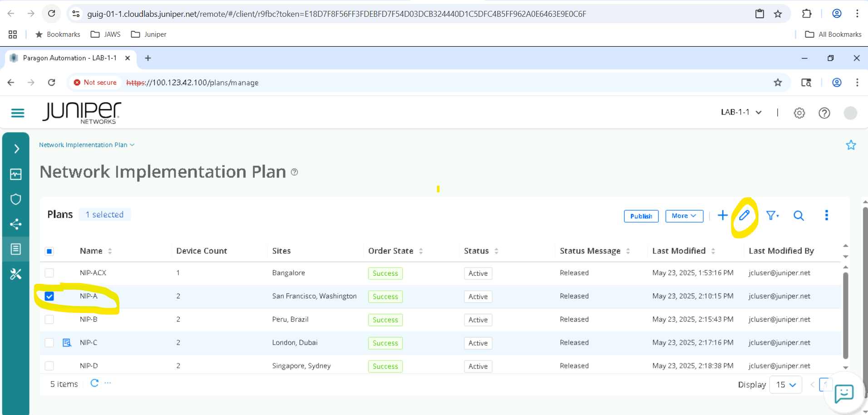Expand the More dropdown button

click(x=684, y=216)
